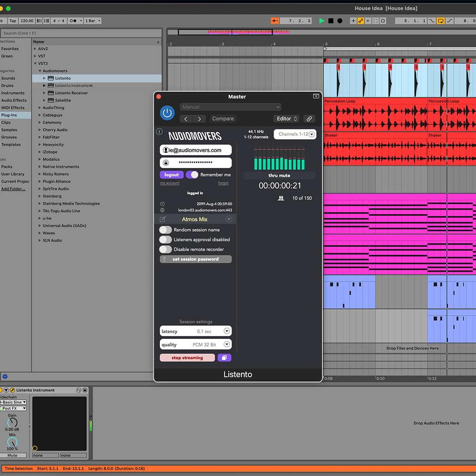The height and width of the screenshot is (476, 476).
Task: Arm the Arrangement Record circle button
Action: click(340, 21)
